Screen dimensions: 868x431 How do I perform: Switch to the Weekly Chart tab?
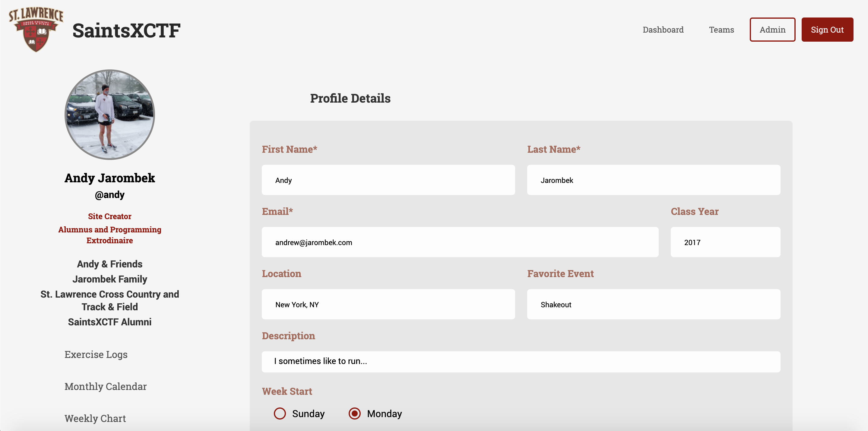click(x=95, y=418)
